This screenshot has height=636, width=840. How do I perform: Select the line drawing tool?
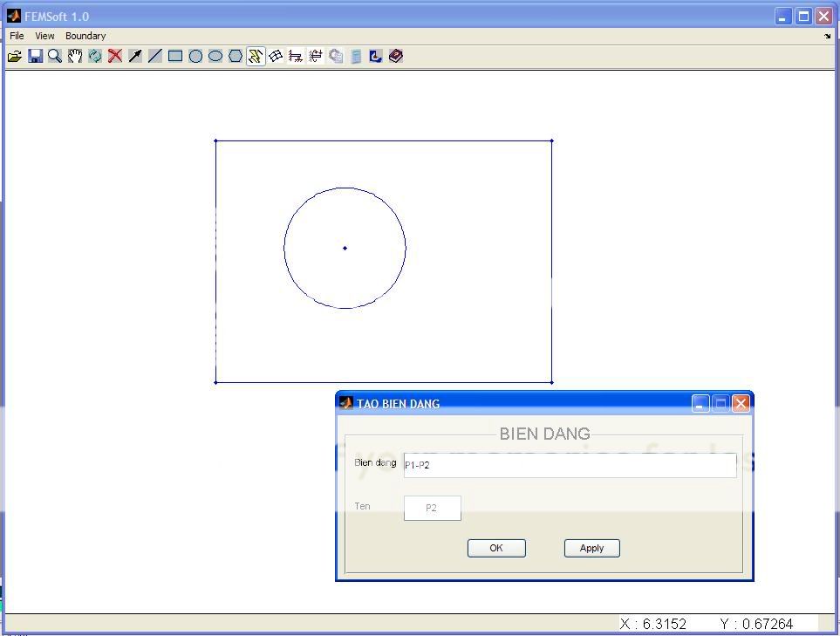pyautogui.click(x=155, y=57)
